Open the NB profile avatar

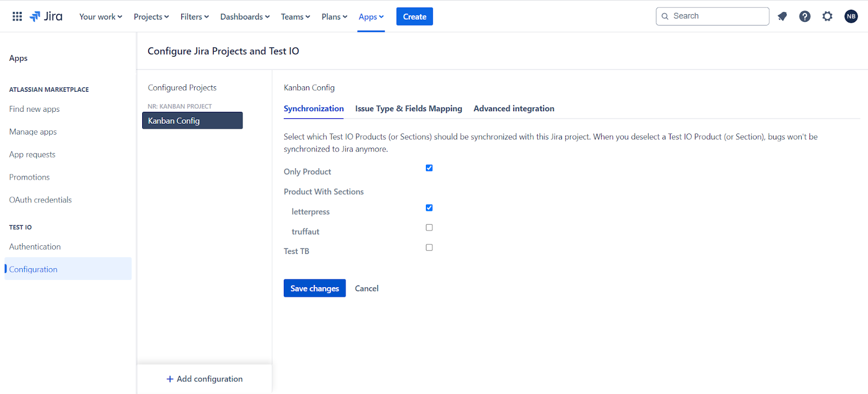[x=851, y=16]
